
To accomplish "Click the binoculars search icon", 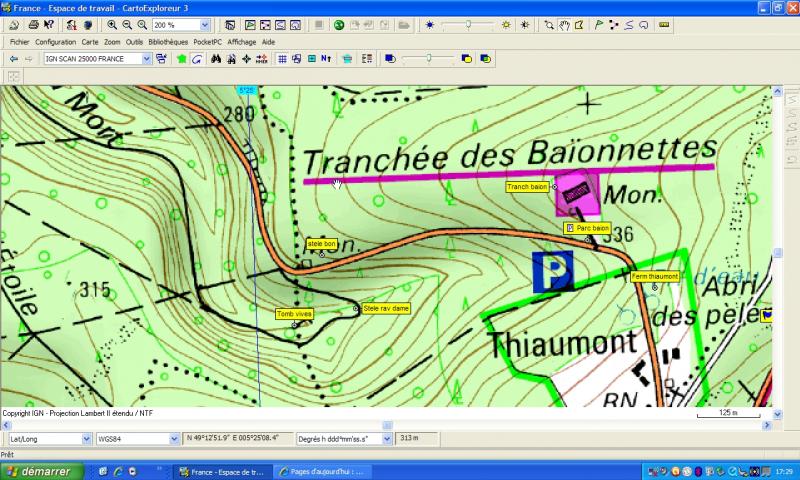I will point(216,59).
